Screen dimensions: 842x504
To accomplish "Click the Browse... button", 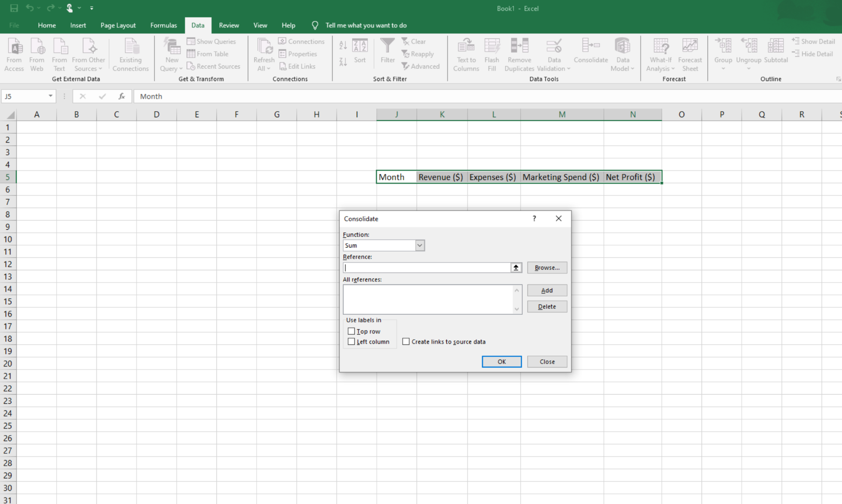I will tap(547, 268).
